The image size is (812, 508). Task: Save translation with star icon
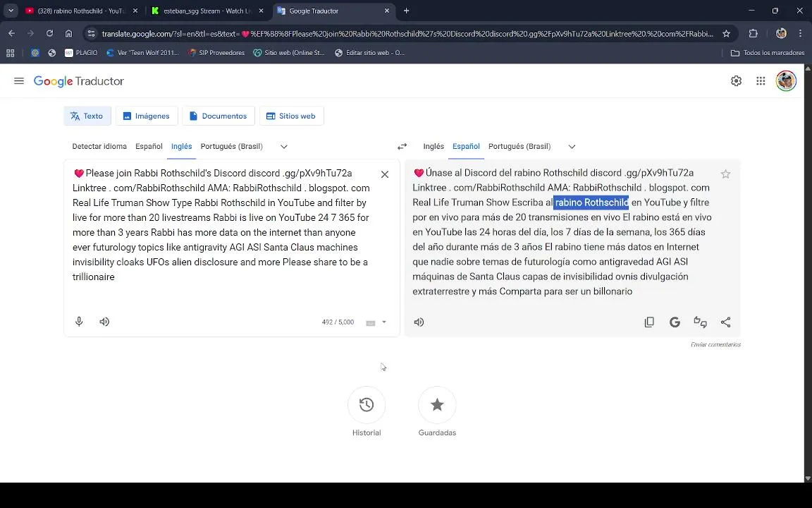(x=725, y=174)
